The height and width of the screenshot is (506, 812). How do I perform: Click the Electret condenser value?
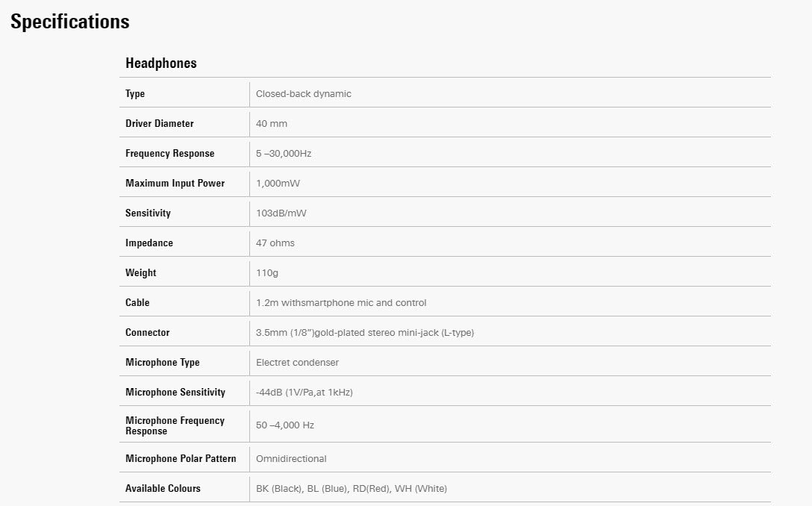point(297,363)
